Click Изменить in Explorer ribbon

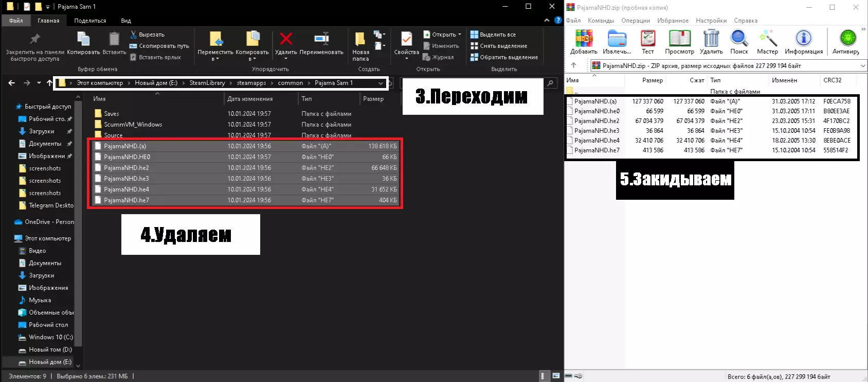point(441,46)
